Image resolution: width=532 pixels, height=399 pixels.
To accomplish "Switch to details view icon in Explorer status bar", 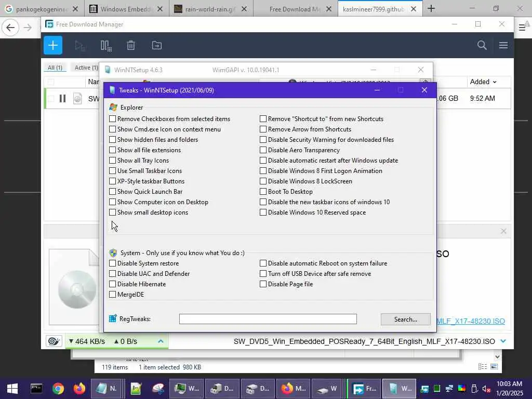I will pyautogui.click(x=482, y=366).
